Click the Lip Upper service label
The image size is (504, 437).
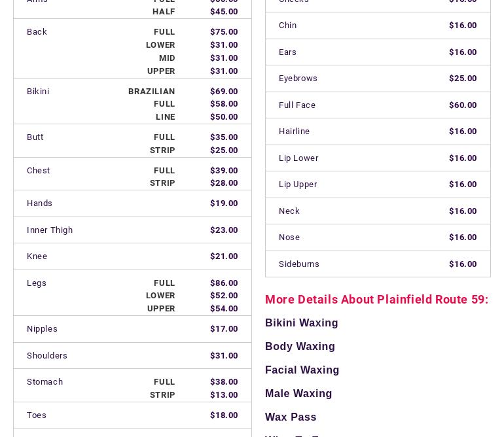(298, 184)
